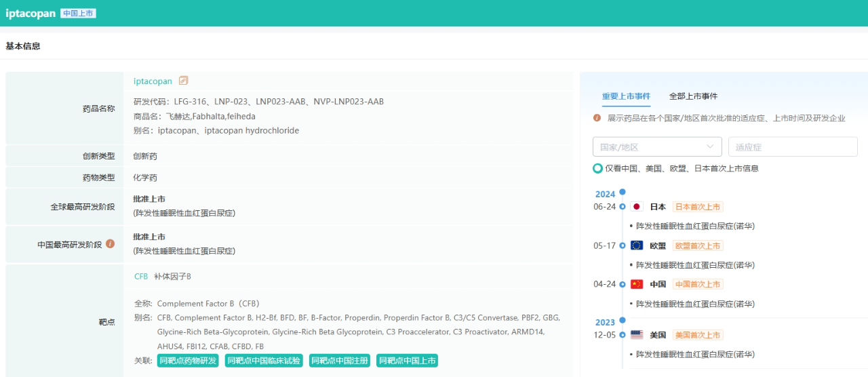This screenshot has width=868, height=377.
Task: Click the China flag icon
Action: coord(637,284)
